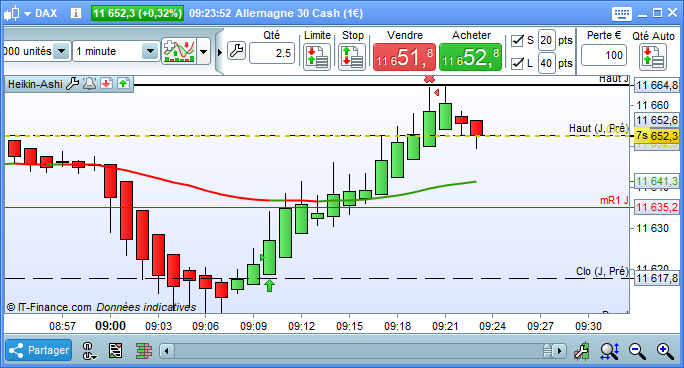Show DAX instrument info icon

click(76, 13)
